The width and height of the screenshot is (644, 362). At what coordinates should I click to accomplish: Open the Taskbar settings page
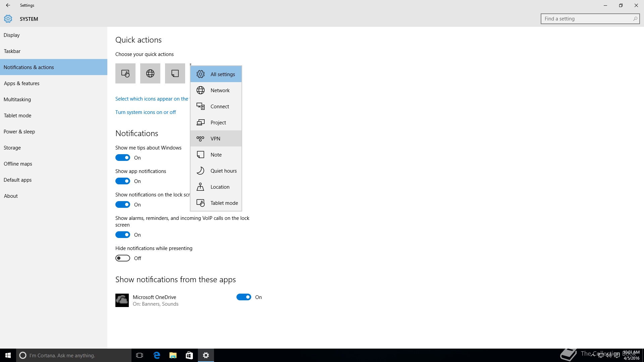tap(54, 51)
